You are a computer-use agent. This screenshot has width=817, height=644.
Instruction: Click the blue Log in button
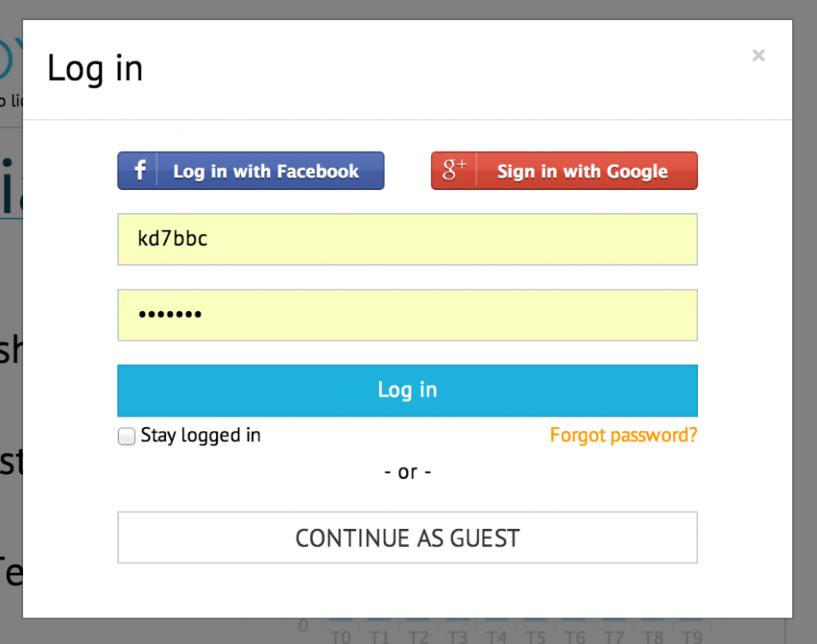click(408, 390)
